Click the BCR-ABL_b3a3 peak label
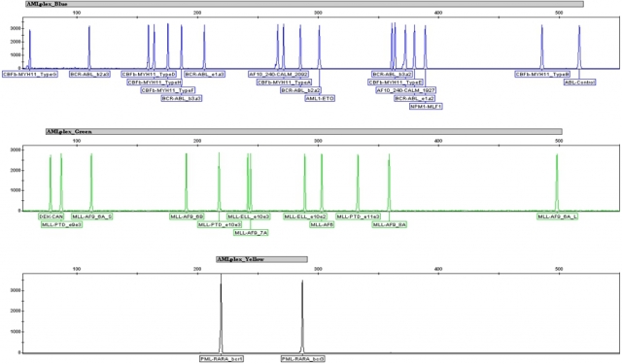The image size is (622, 364). [x=182, y=98]
